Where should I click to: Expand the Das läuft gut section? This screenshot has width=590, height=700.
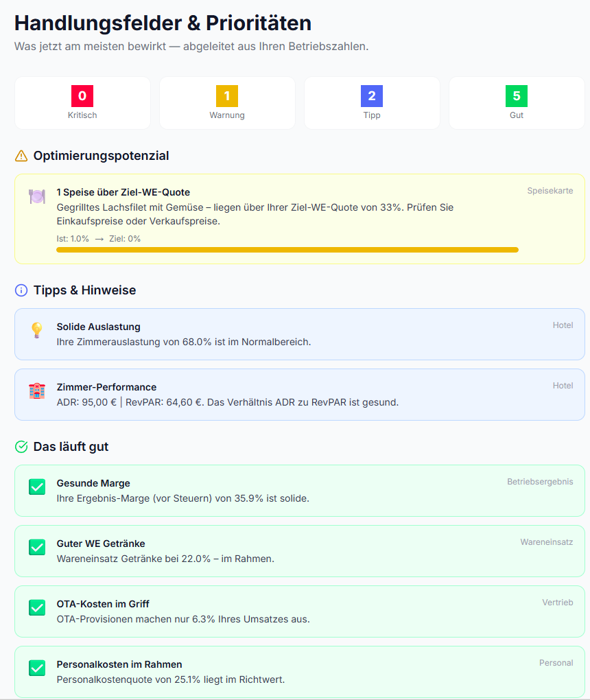click(78, 447)
